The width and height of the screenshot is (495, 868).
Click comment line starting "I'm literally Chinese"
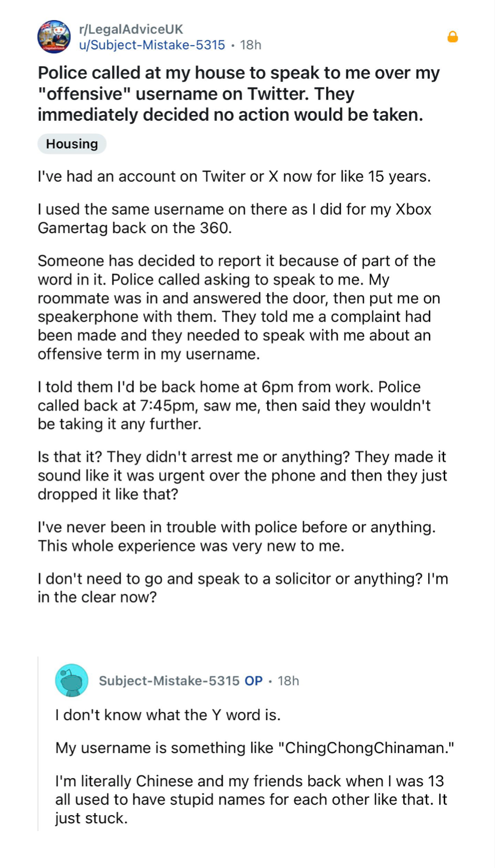(x=251, y=799)
